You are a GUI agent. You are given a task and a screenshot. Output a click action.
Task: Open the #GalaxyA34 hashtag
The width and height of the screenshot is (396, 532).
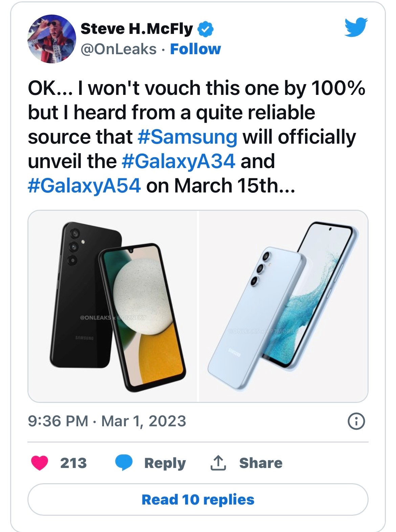tap(178, 161)
